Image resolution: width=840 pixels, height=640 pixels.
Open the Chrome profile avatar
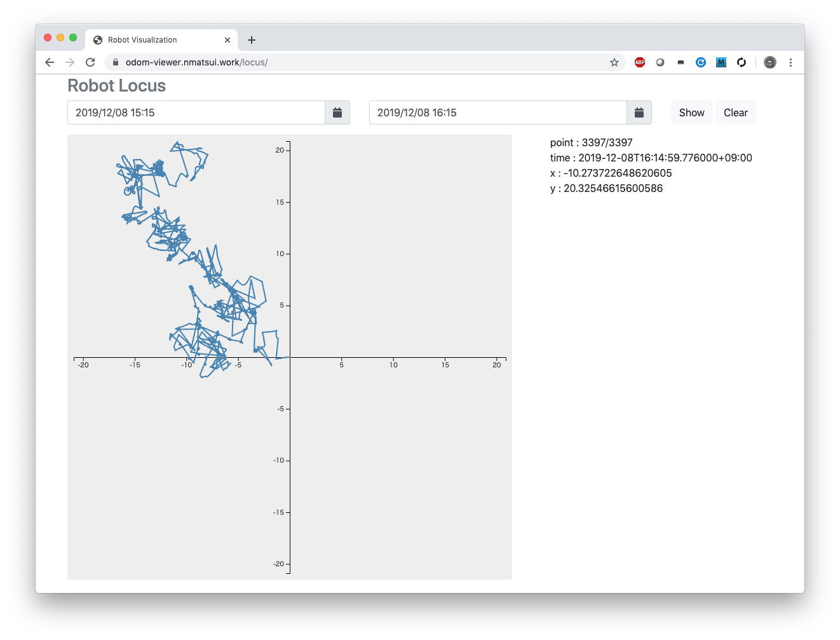click(770, 62)
